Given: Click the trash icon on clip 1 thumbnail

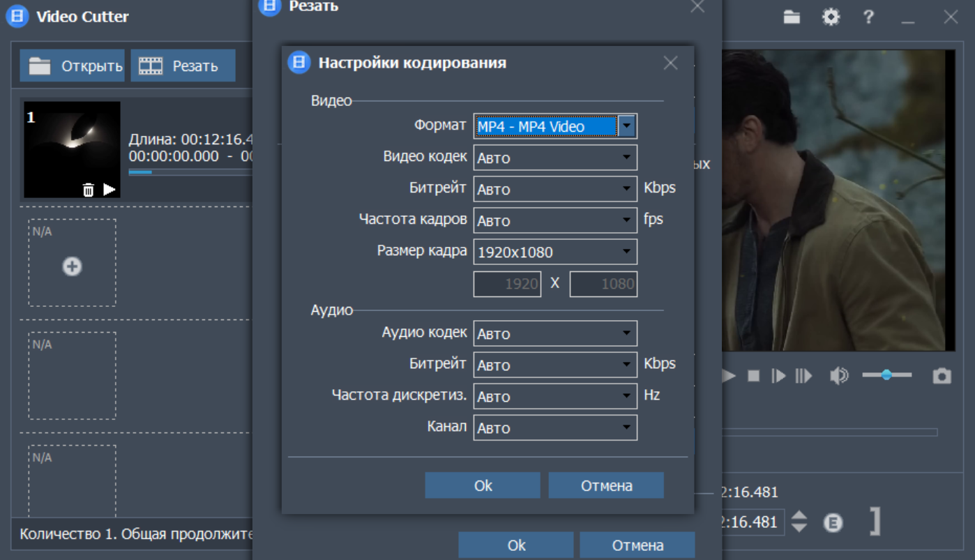Looking at the screenshot, I should click(x=88, y=190).
